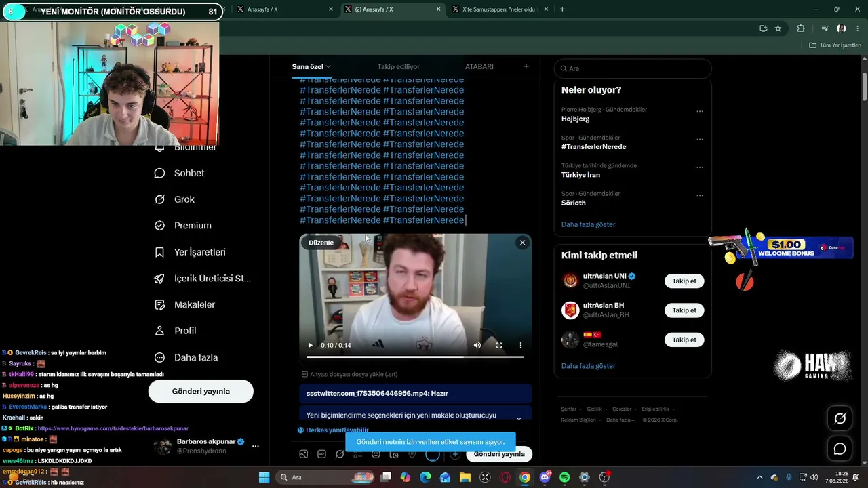Open the Chrome extensions menu
The image size is (868, 488).
801,28
